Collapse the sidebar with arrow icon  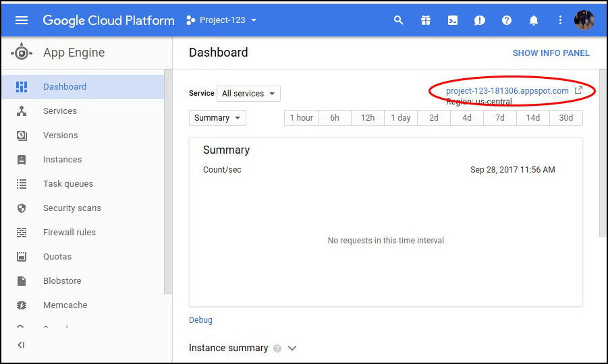tap(22, 345)
